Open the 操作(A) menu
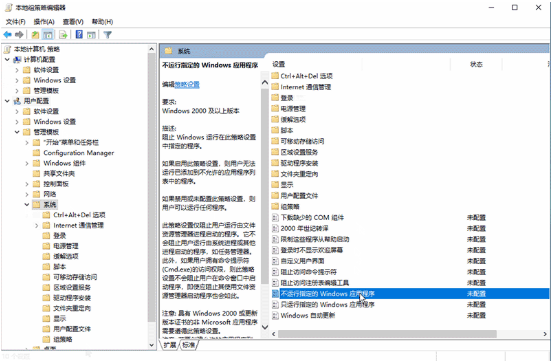 coord(44,22)
